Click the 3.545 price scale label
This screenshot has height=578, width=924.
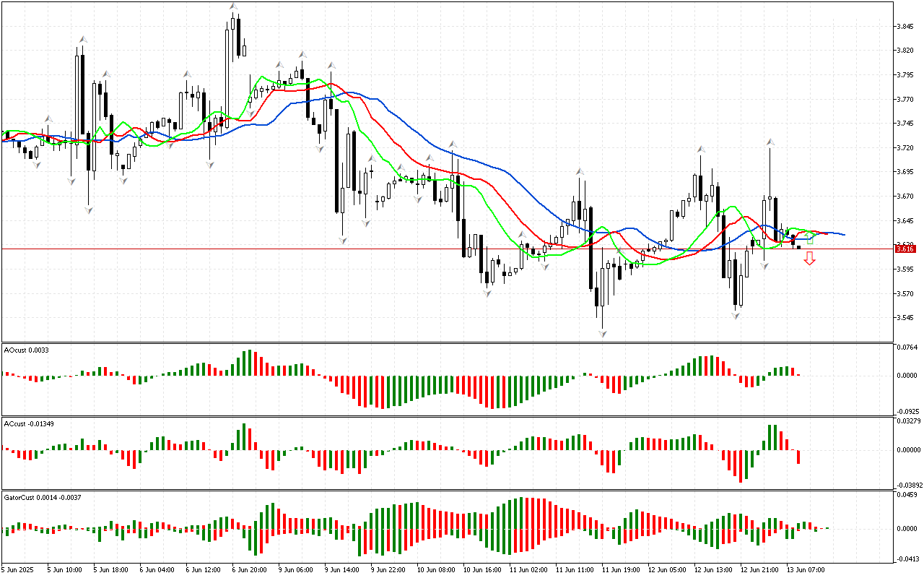pos(907,318)
